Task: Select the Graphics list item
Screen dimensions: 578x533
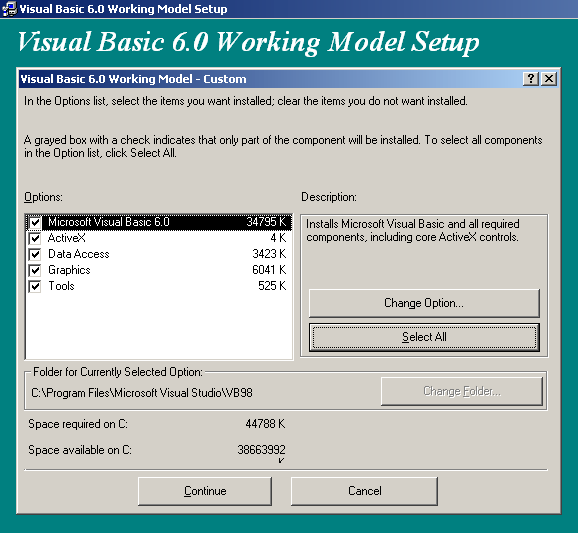Action: (159, 270)
